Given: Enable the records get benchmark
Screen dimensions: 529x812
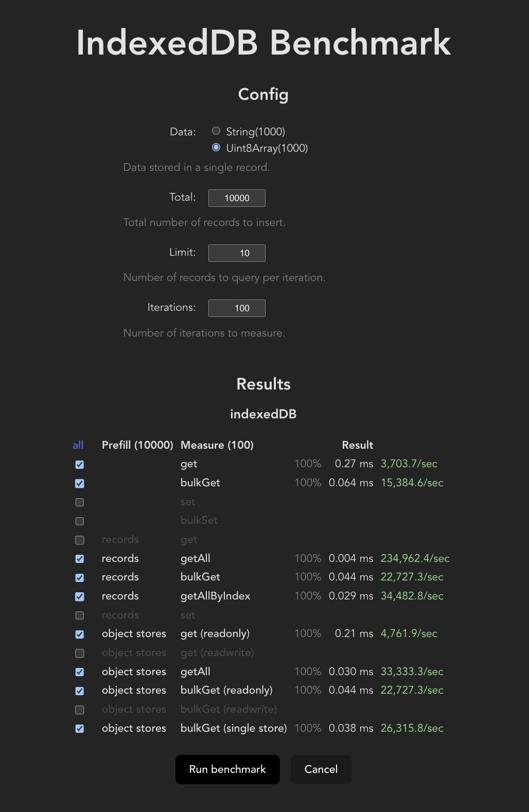Looking at the screenshot, I should (79, 540).
